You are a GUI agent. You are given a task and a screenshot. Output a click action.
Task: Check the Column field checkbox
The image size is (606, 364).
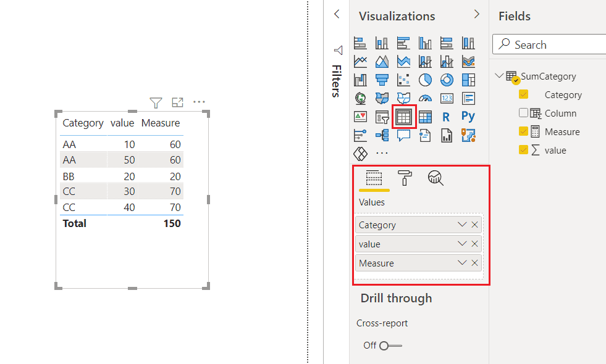[524, 113]
